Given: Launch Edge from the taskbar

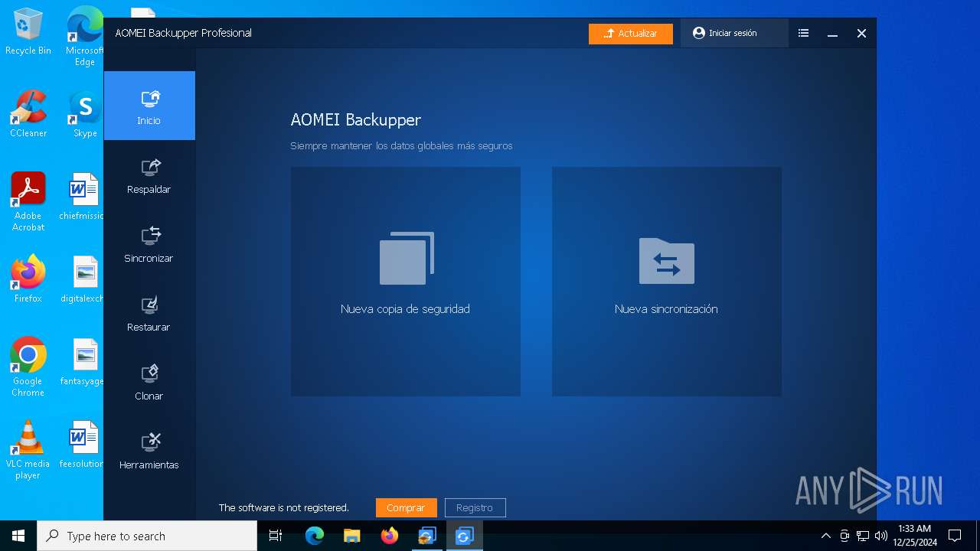Looking at the screenshot, I should [315, 536].
